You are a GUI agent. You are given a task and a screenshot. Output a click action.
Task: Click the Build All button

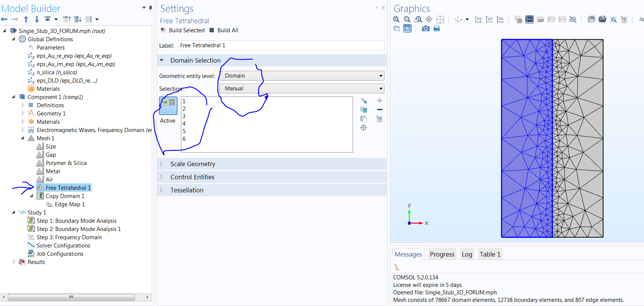224,30
